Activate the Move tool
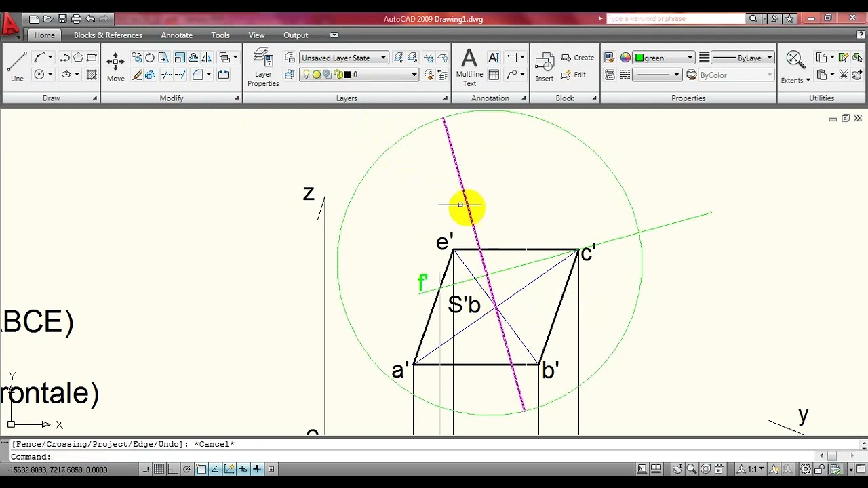Image resolution: width=868 pixels, height=488 pixels. point(115,66)
